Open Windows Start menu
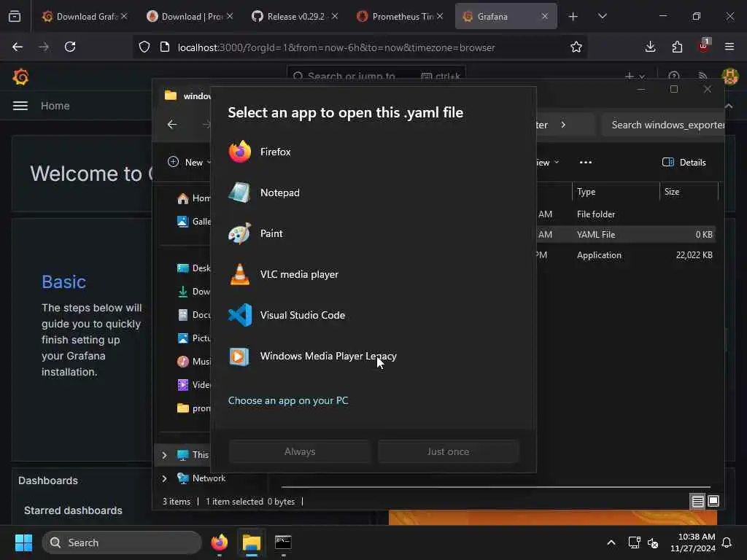Image resolution: width=747 pixels, height=560 pixels. 23,542
